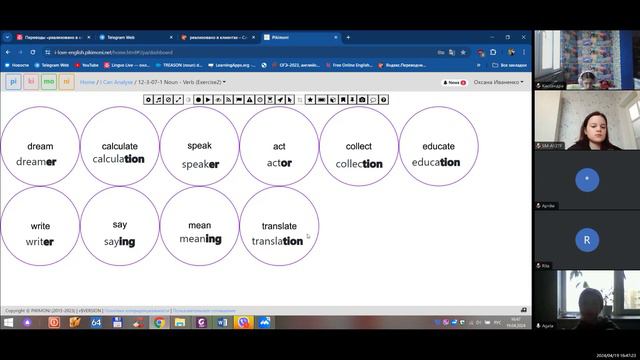Image resolution: width=640 pixels, height=360 pixels.
Task: Click the 'speak speaker' word circle
Action: pyautogui.click(x=200, y=146)
